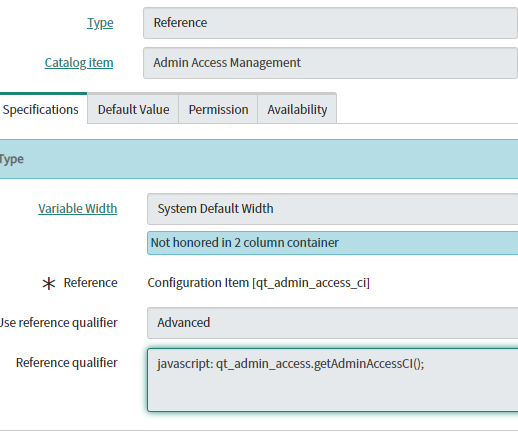The width and height of the screenshot is (518, 432).
Task: Open the Variable Width dropdown
Action: coord(332,209)
